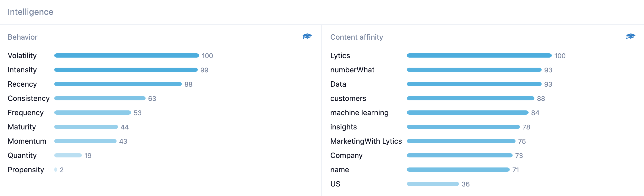Click the Frequency label

point(26,113)
